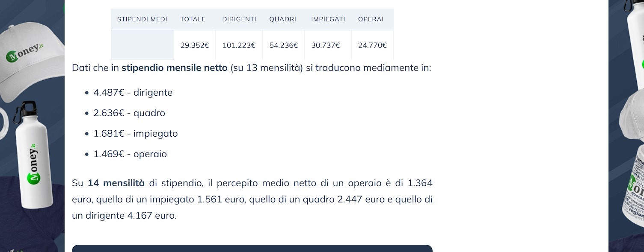The image size is (644, 252).
Task: Click the bold text stipendio mensile netto
Action: click(x=175, y=68)
